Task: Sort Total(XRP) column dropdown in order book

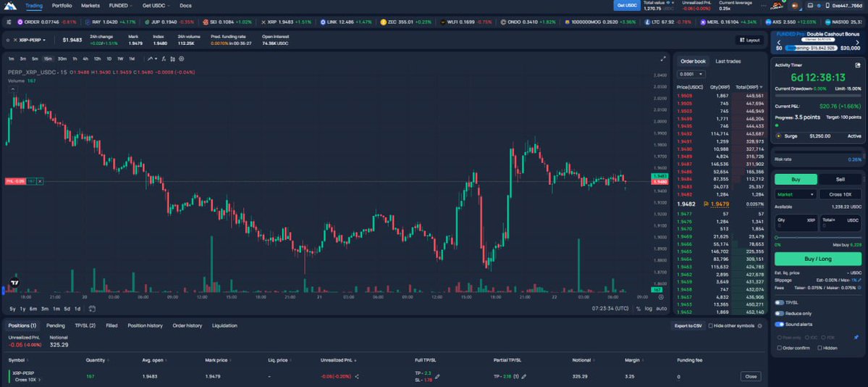Action: [749, 87]
